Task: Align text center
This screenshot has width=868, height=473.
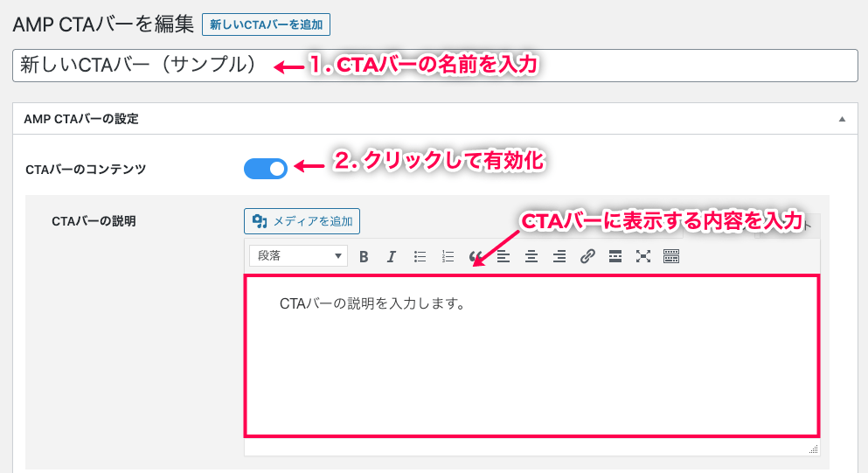Action: pyautogui.click(x=531, y=256)
